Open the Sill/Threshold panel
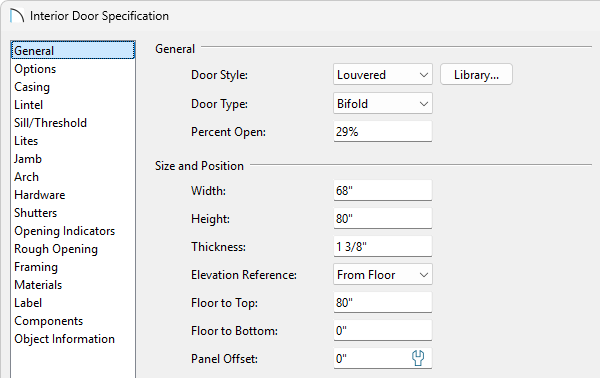Image resolution: width=600 pixels, height=378 pixels. [73, 123]
